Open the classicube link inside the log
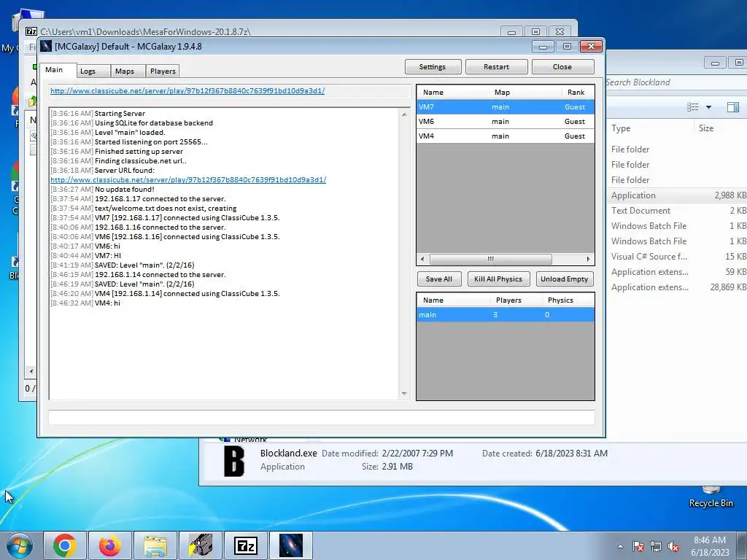Image resolution: width=747 pixels, height=560 pixels. (188, 180)
